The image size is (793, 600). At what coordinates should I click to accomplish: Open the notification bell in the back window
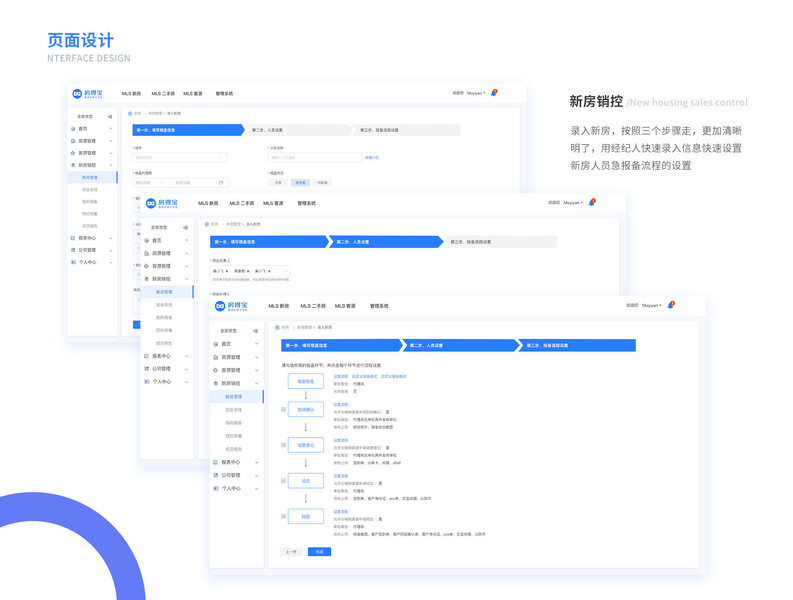pos(494,93)
